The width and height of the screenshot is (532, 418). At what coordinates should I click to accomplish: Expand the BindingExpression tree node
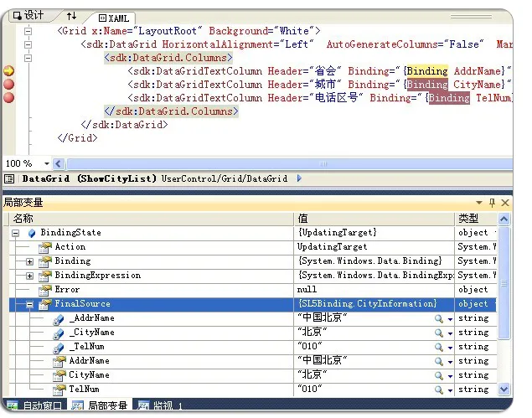click(30, 276)
